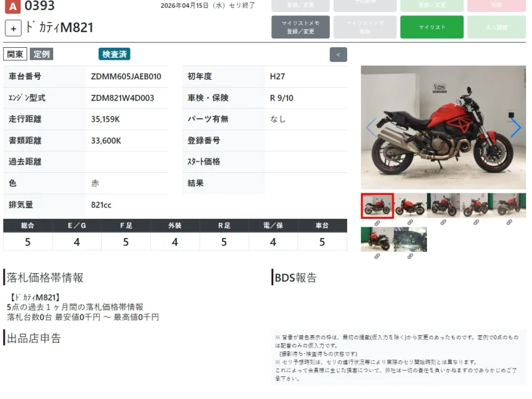Click the lot number 0393
This screenshot has height=399, width=532.
[x=40, y=6]
